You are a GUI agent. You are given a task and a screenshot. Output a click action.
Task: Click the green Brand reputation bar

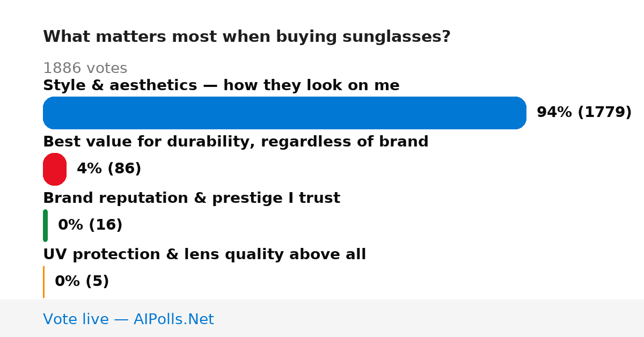click(45, 225)
